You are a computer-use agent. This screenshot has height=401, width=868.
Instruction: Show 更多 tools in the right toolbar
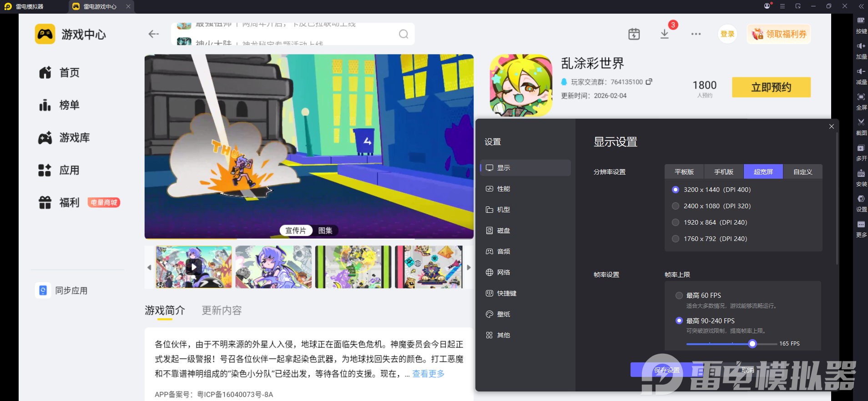coord(861,229)
